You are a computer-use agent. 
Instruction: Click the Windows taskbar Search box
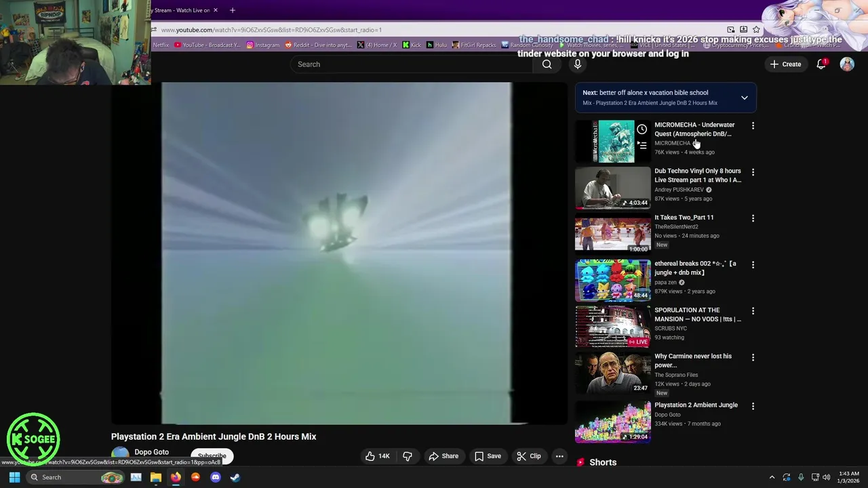pyautogui.click(x=75, y=477)
